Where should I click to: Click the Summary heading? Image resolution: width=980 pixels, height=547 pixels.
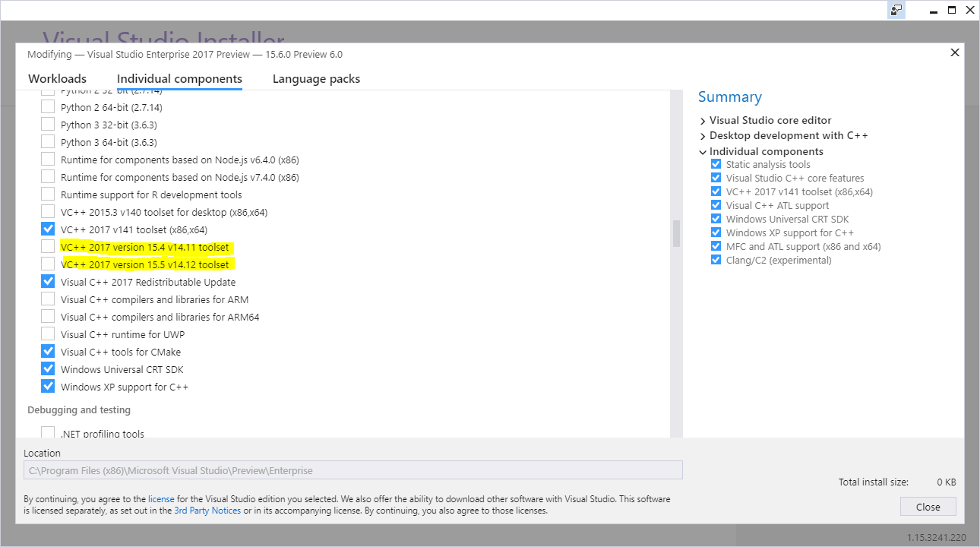click(730, 97)
